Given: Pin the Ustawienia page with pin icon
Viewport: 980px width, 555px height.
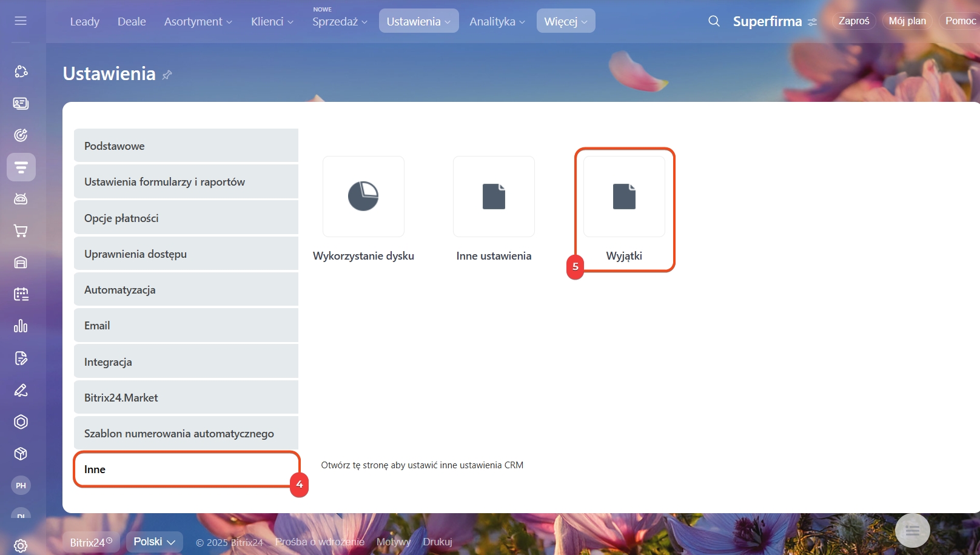Looking at the screenshot, I should pos(167,75).
